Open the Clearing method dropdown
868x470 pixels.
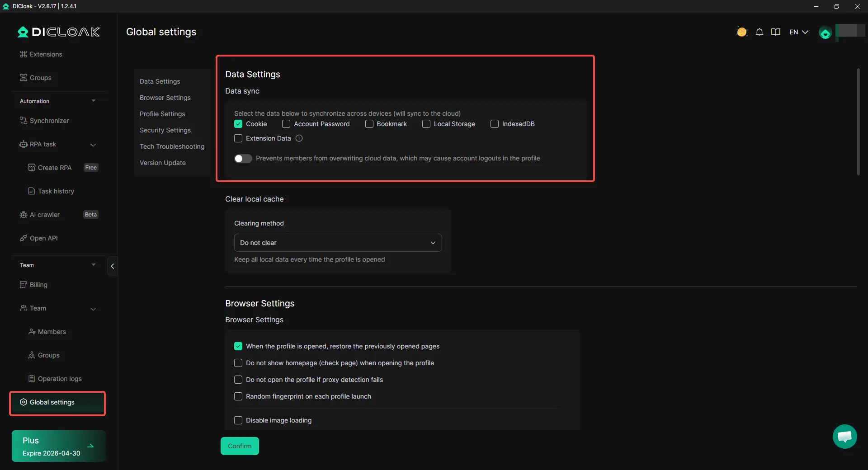pos(338,243)
